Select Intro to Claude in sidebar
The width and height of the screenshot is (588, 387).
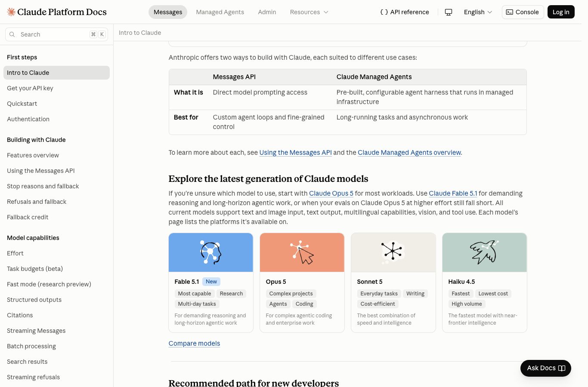[x=56, y=73]
